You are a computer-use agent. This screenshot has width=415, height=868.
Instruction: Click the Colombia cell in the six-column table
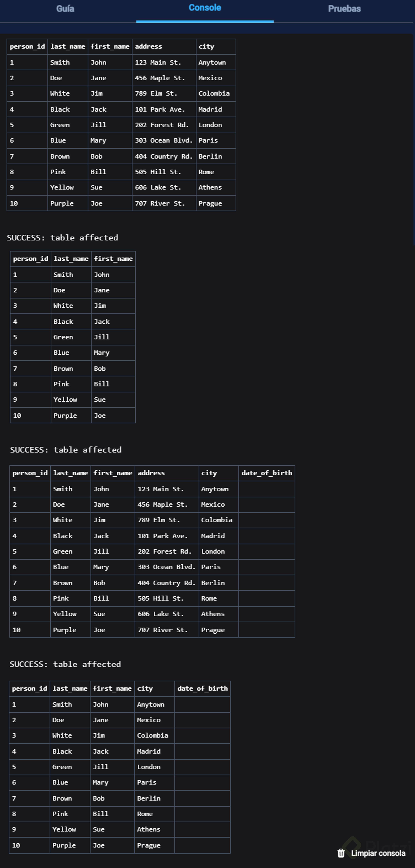pyautogui.click(x=216, y=520)
